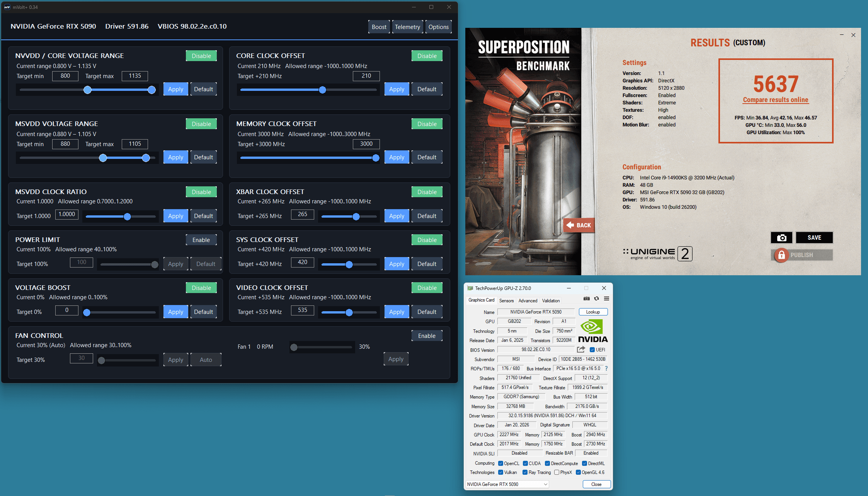The height and width of the screenshot is (496, 868).
Task: Reset Memory Clock Offset to Default
Action: [x=427, y=157]
